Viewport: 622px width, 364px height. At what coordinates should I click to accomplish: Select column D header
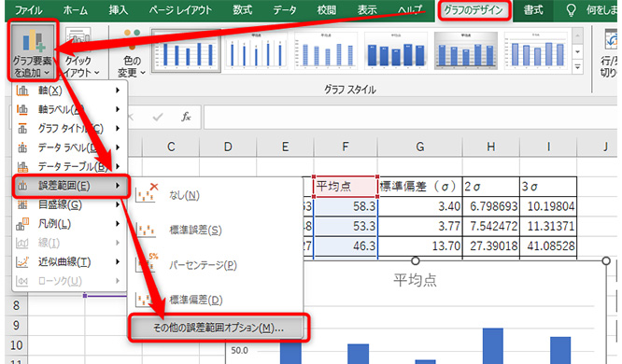(x=228, y=147)
